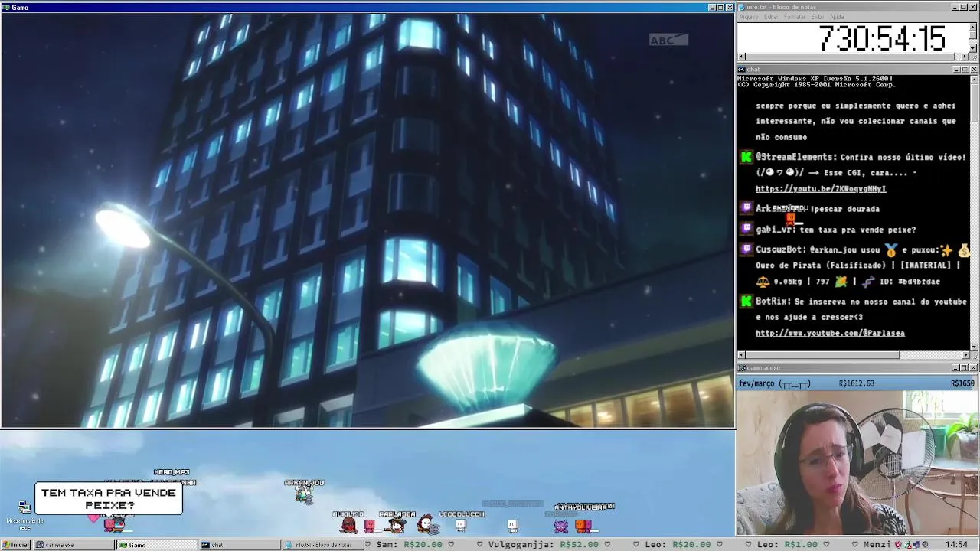Image resolution: width=980 pixels, height=551 pixels.
Task: Click the GUIOLISO character sprite
Action: [x=348, y=525]
